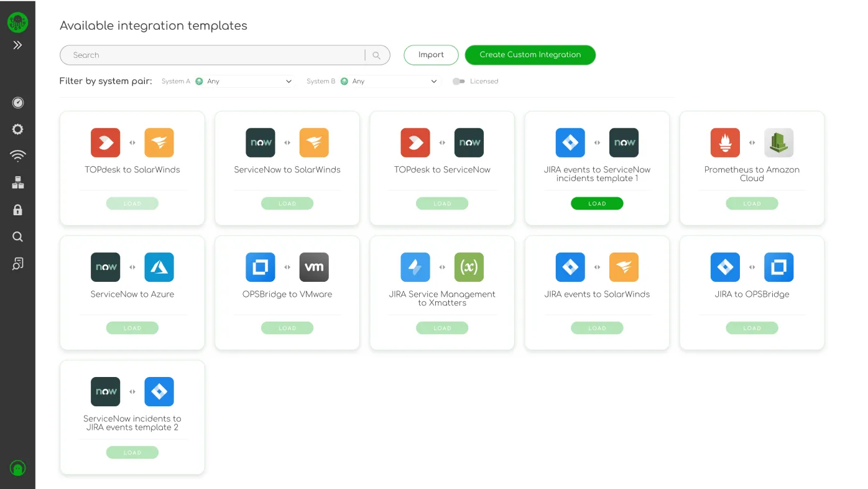Click the SolarWinds icon on TOPdesk to SolarWinds card

point(159,142)
